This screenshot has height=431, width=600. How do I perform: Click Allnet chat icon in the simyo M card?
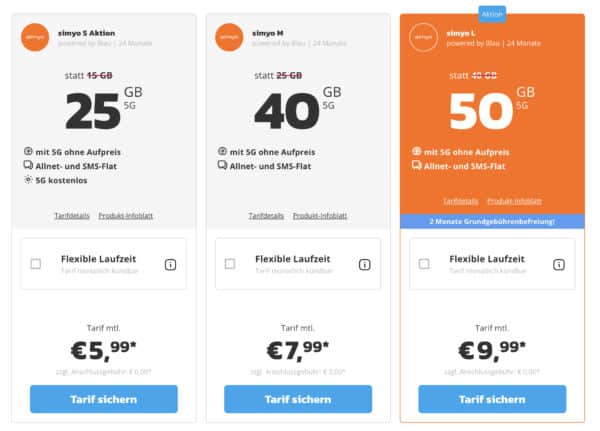click(x=222, y=165)
